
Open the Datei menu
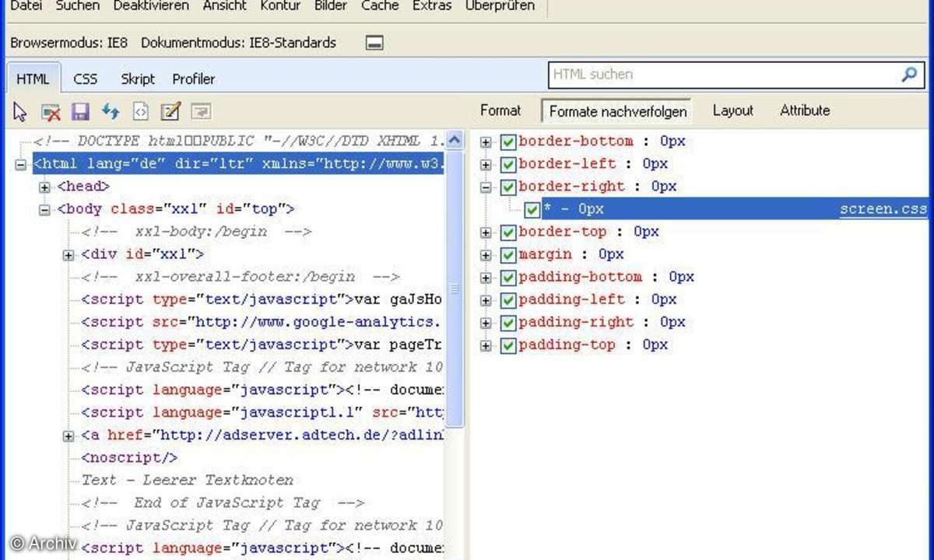click(25, 5)
